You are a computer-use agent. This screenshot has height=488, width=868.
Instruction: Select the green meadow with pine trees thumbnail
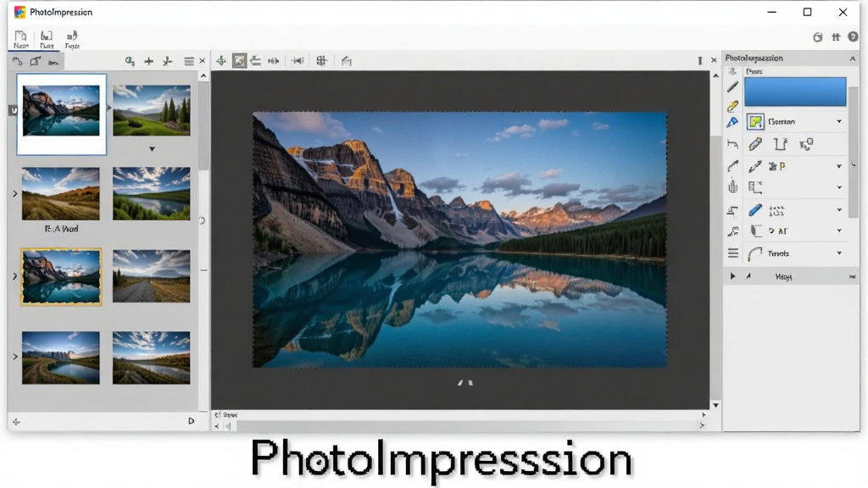click(152, 111)
